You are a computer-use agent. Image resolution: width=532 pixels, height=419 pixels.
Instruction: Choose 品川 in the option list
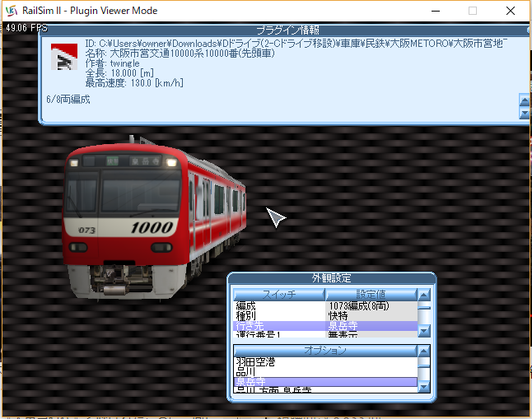325,372
